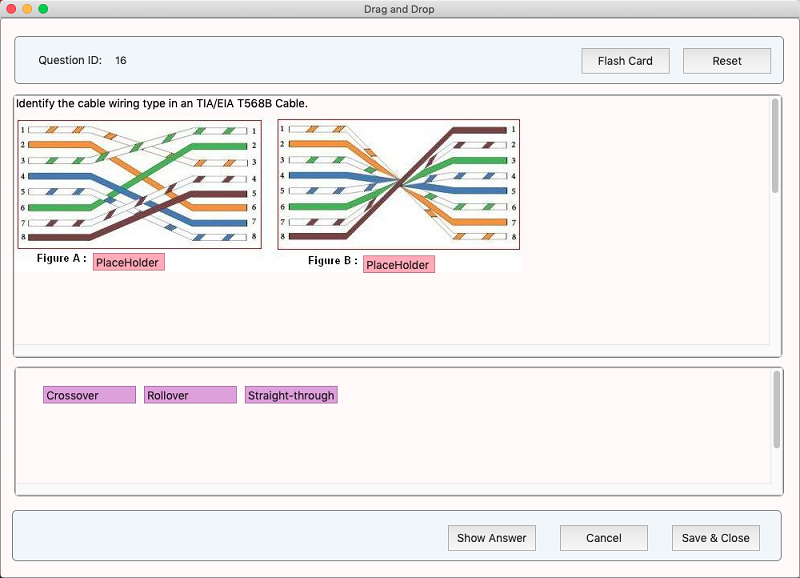This screenshot has height=578, width=800.
Task: Select the Rollover answer chip
Action: pos(189,394)
